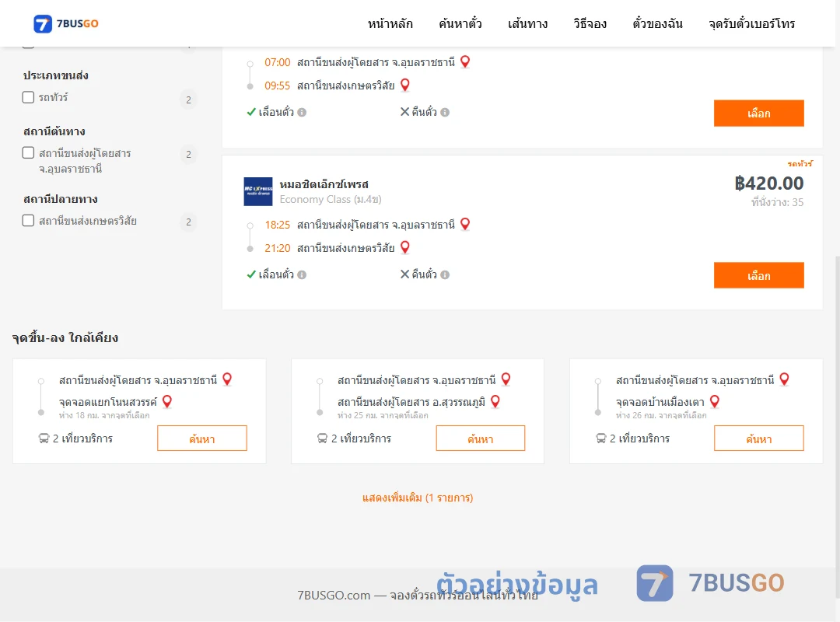Open map pin for จุดจอดบ้านเมืองเตา
Viewport: 840px width, 622px height.
click(715, 401)
